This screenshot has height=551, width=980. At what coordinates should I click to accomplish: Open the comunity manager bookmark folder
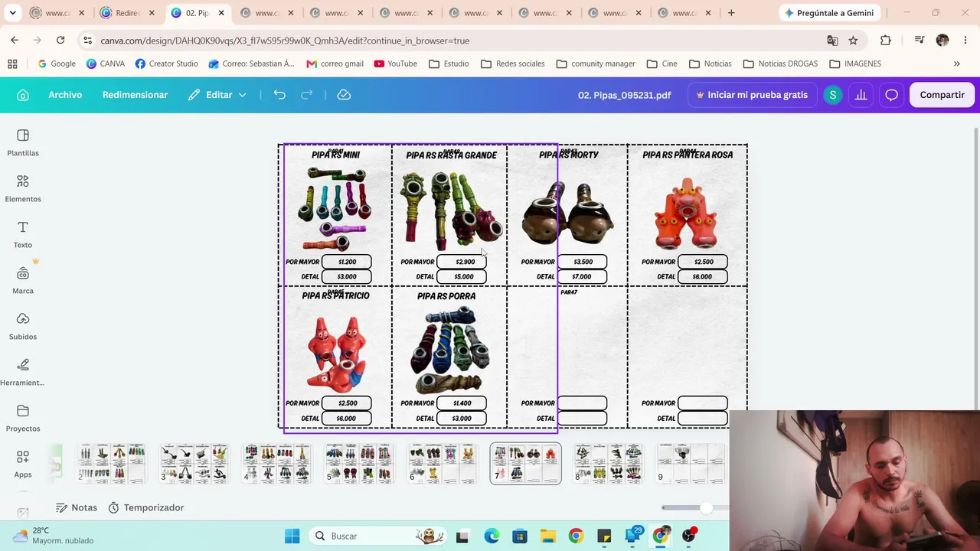pyautogui.click(x=596, y=64)
